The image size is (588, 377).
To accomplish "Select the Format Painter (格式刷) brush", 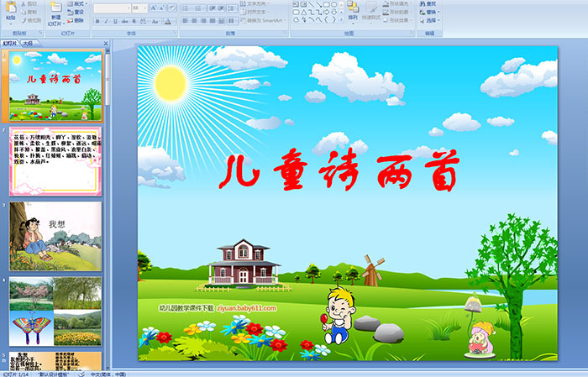I will point(31,20).
